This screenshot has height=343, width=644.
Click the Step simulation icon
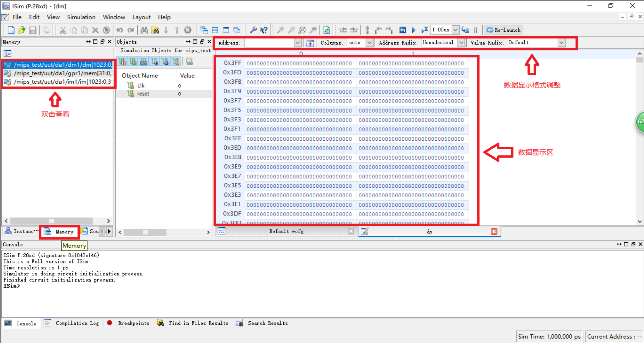pos(465,30)
